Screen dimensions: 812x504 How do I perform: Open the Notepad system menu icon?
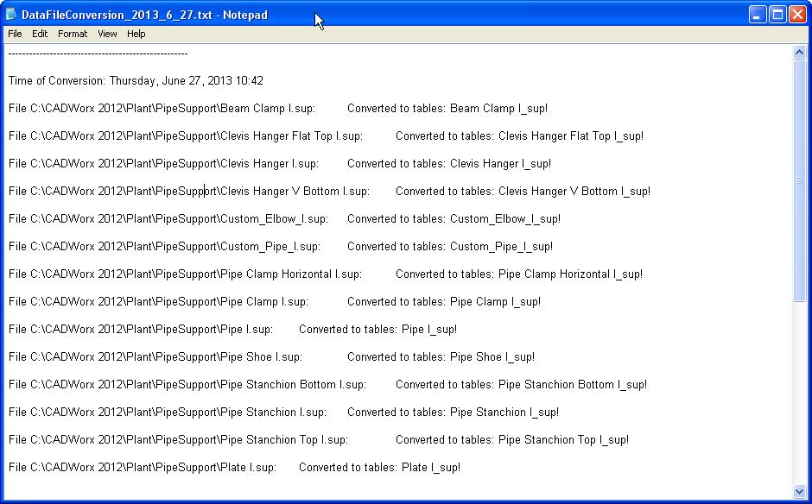11,15
